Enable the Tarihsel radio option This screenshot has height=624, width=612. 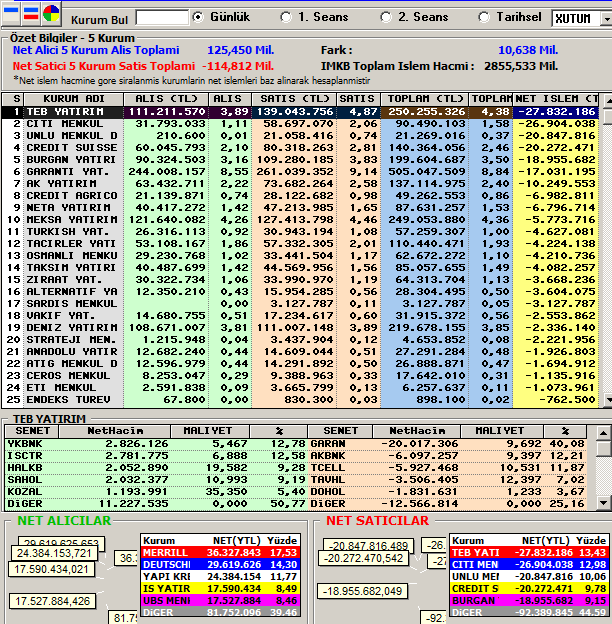click(x=484, y=17)
